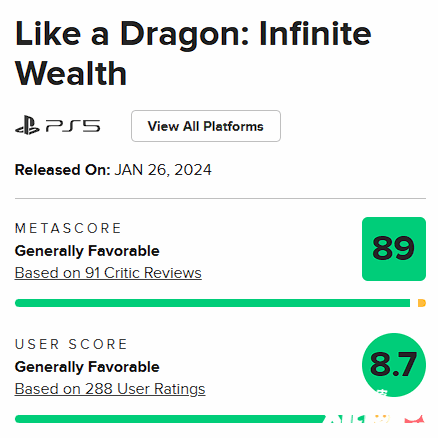Open the green 89 Metascore badge
Screen dimensions: 438x438
point(394,249)
